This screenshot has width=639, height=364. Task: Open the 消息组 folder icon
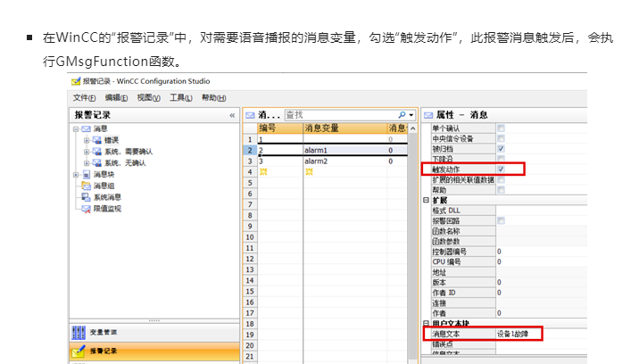pos(86,186)
